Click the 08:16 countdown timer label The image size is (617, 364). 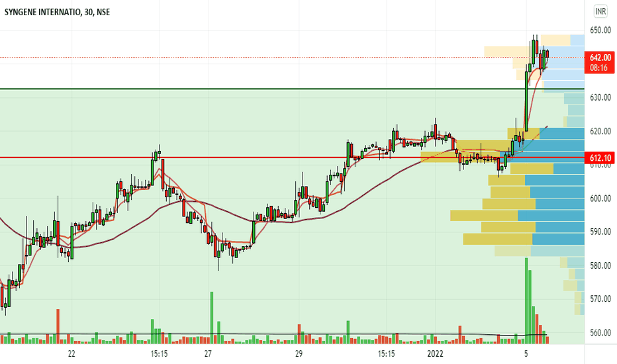tap(600, 68)
